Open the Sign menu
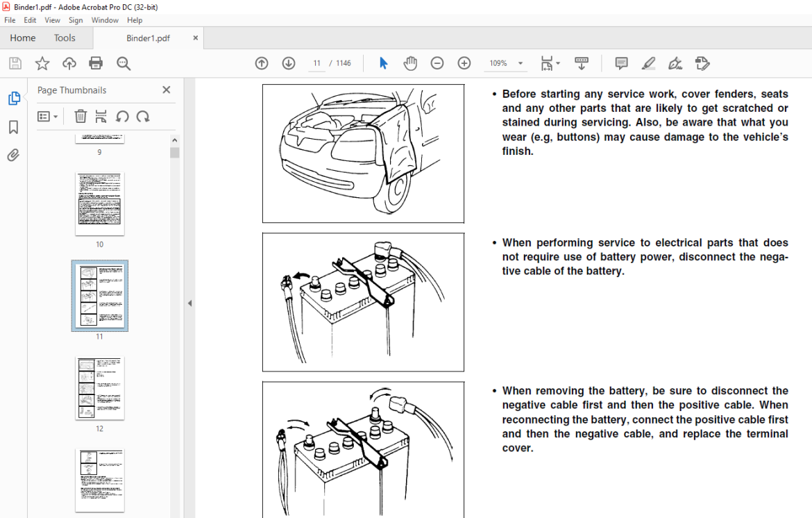 (76, 20)
